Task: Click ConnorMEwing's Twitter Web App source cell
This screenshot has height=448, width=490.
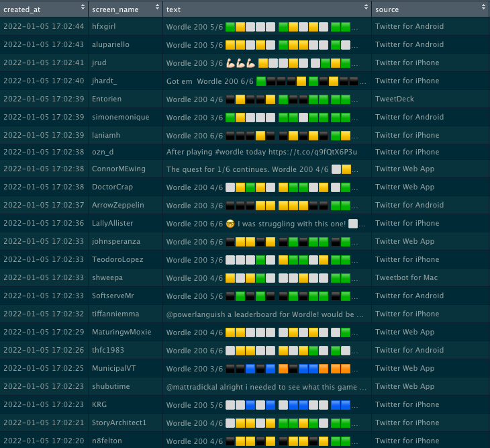Action: point(405,169)
